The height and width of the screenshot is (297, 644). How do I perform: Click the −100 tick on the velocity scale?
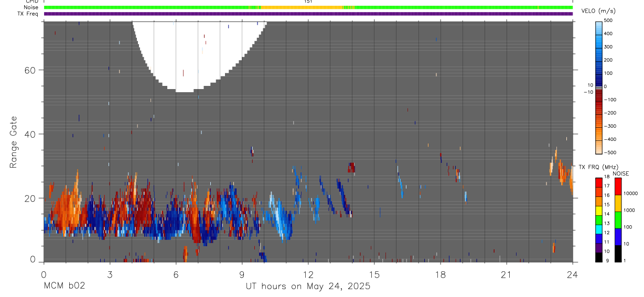[609, 100]
